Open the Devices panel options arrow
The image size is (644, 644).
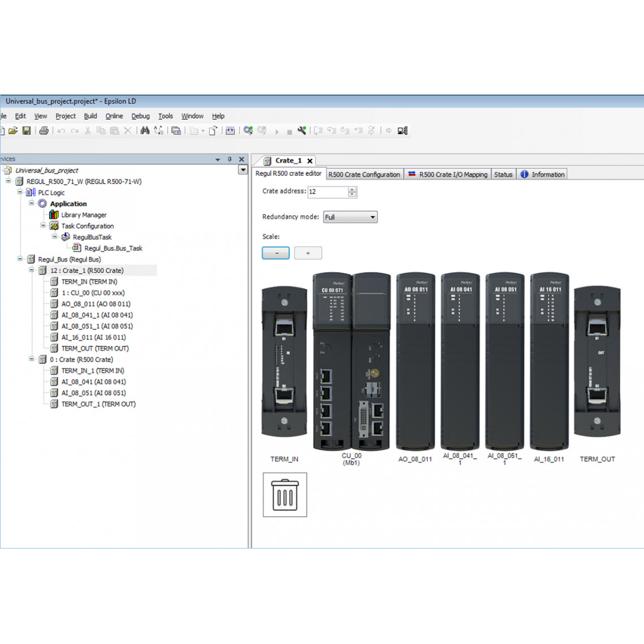pyautogui.click(x=217, y=159)
